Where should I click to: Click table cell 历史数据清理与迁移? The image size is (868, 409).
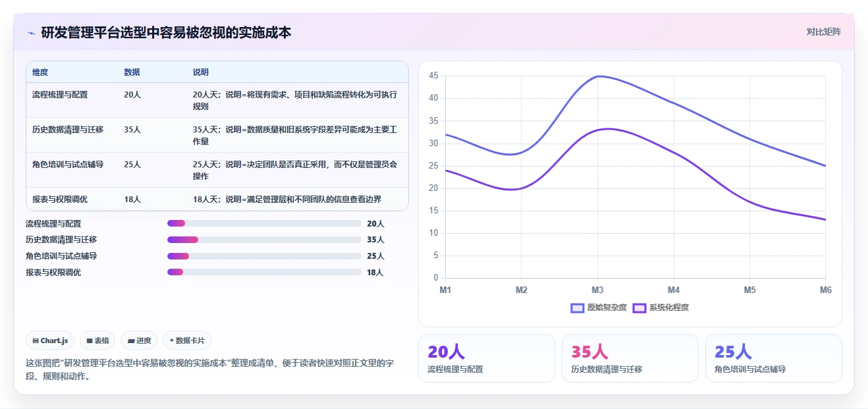point(68,130)
